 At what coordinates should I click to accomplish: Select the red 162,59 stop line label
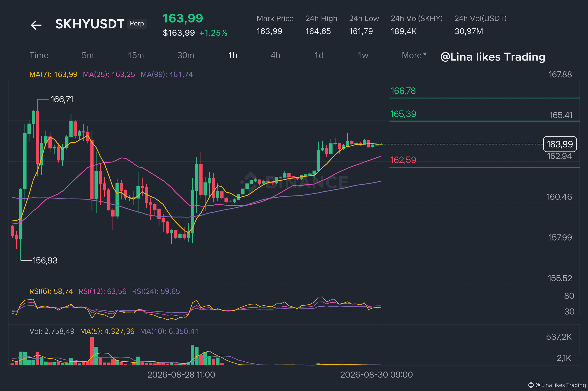click(x=403, y=160)
